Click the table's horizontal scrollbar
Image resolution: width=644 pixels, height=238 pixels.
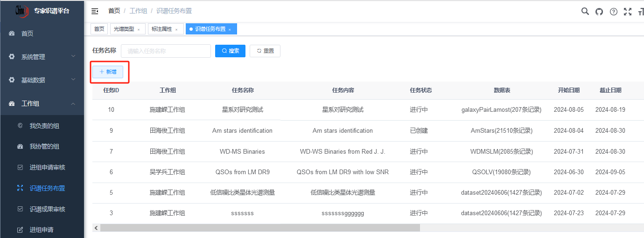259,228
